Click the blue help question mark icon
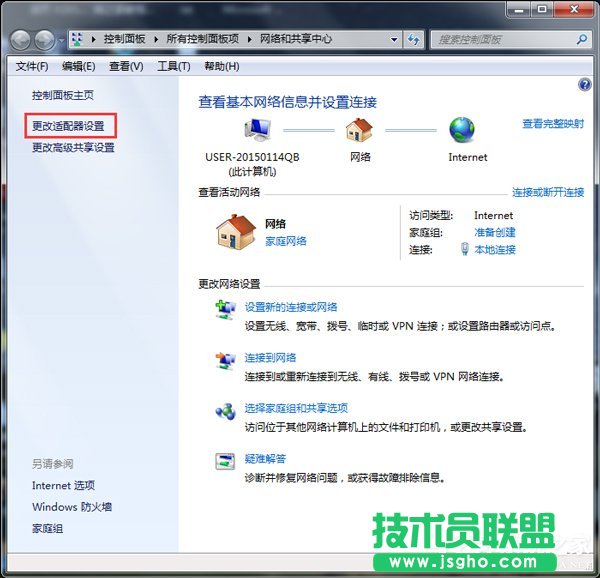The image size is (600, 578). 584,85
